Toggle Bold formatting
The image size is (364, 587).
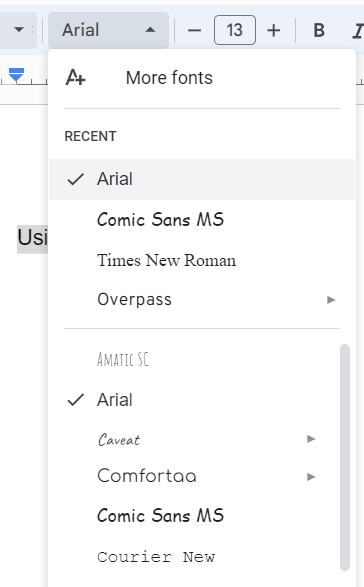click(x=319, y=30)
